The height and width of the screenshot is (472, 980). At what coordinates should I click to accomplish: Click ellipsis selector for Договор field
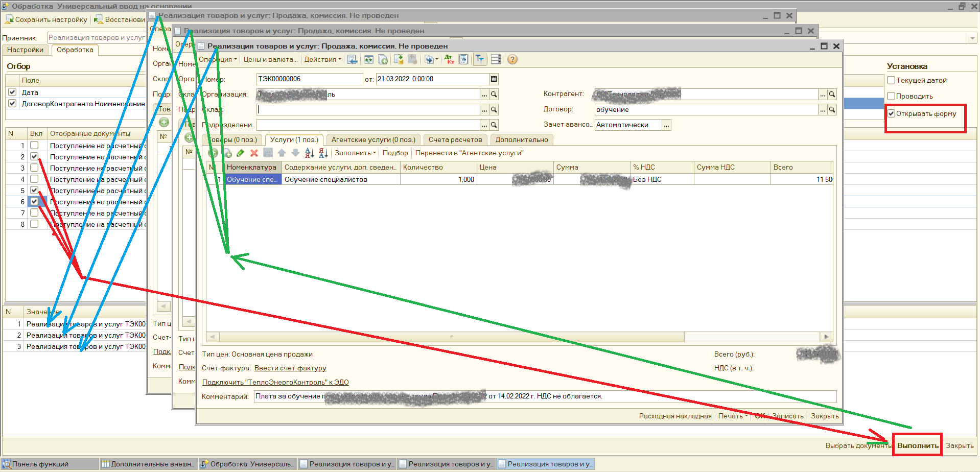coord(823,110)
